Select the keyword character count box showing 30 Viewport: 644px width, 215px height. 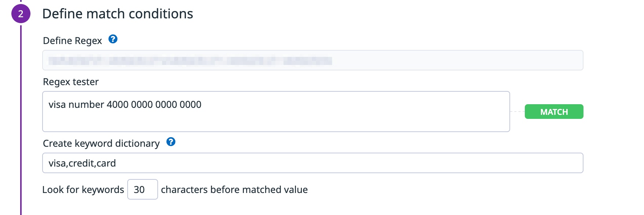[142, 189]
